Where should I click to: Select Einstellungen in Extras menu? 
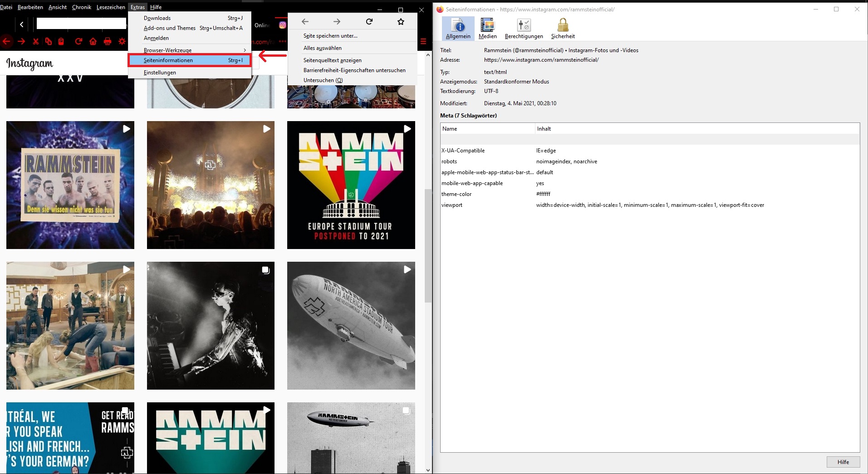click(190, 72)
